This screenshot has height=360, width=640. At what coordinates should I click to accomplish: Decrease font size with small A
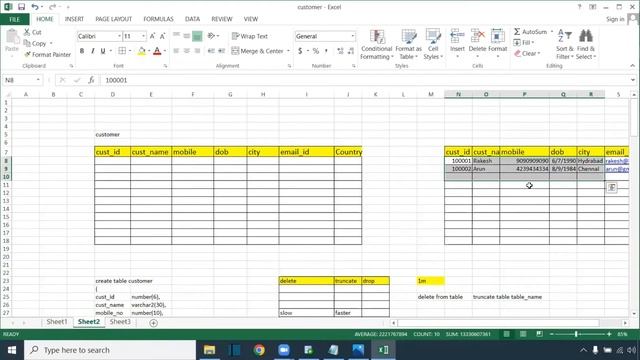pos(162,36)
